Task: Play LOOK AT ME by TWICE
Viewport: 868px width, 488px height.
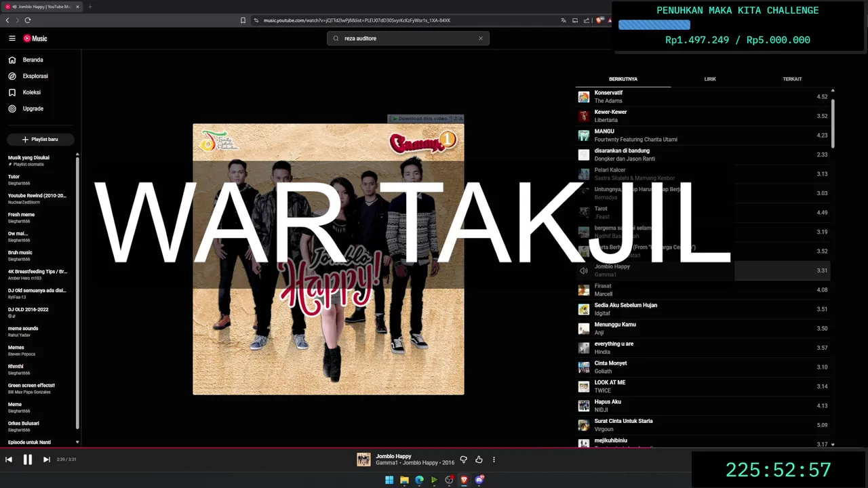Action: click(x=703, y=386)
